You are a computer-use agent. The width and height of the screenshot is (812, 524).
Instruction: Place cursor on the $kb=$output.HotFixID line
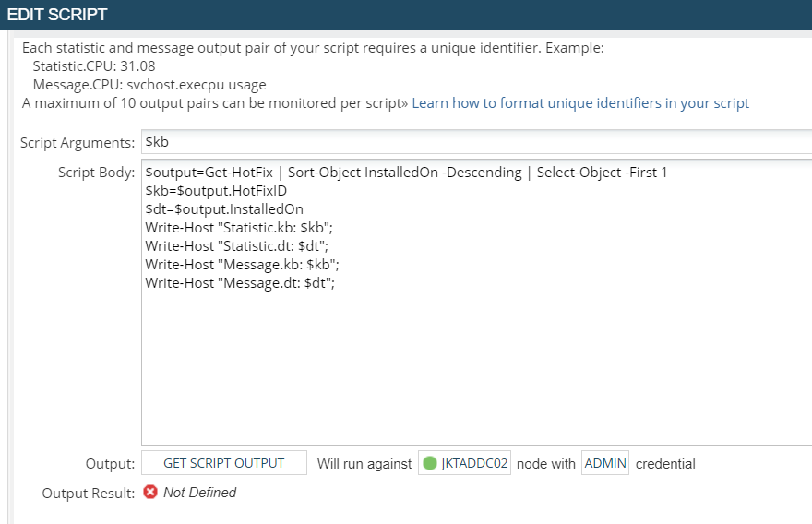click(216, 191)
